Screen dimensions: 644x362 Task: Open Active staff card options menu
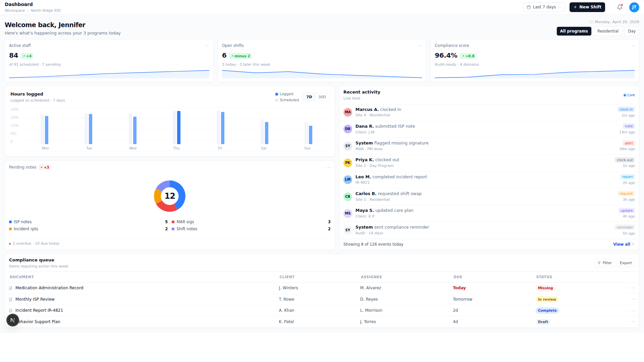pos(207,46)
